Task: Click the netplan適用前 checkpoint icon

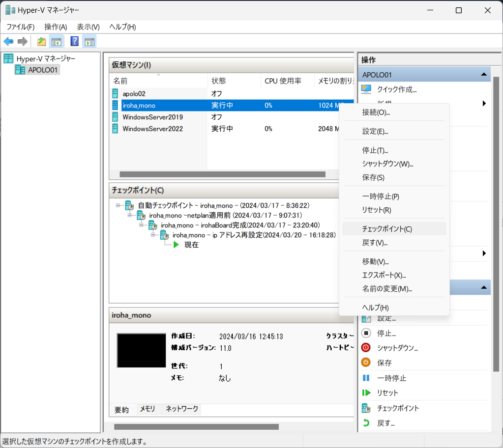Action: 141,215
